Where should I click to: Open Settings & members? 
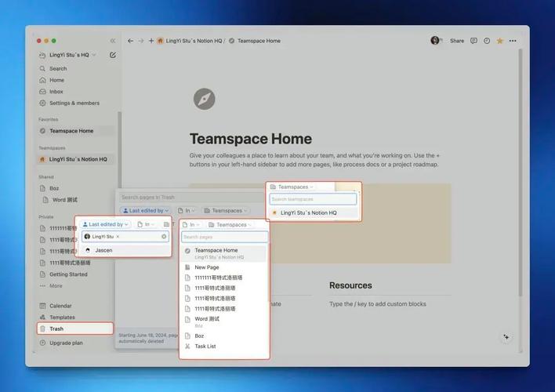tap(76, 103)
